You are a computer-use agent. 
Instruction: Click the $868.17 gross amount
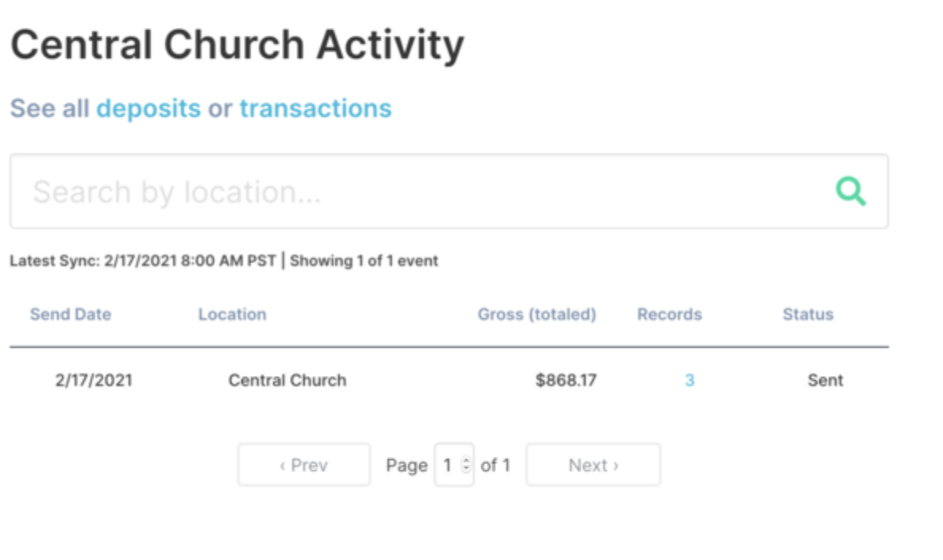pos(566,380)
